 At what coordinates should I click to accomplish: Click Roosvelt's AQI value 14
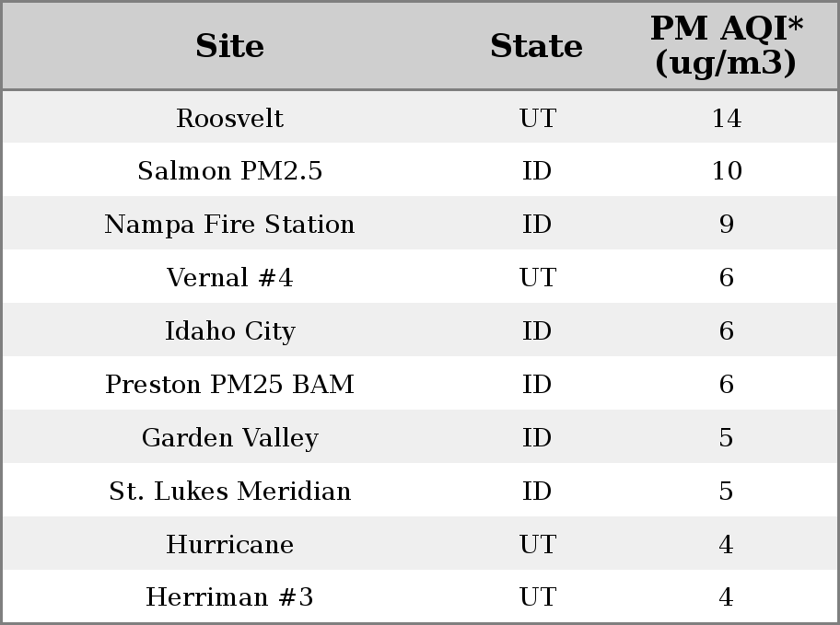(727, 119)
